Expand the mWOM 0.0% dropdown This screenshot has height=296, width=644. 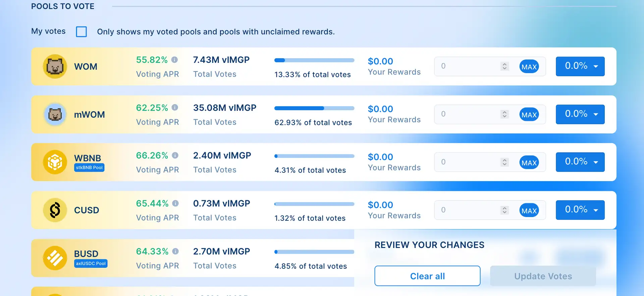click(x=580, y=114)
